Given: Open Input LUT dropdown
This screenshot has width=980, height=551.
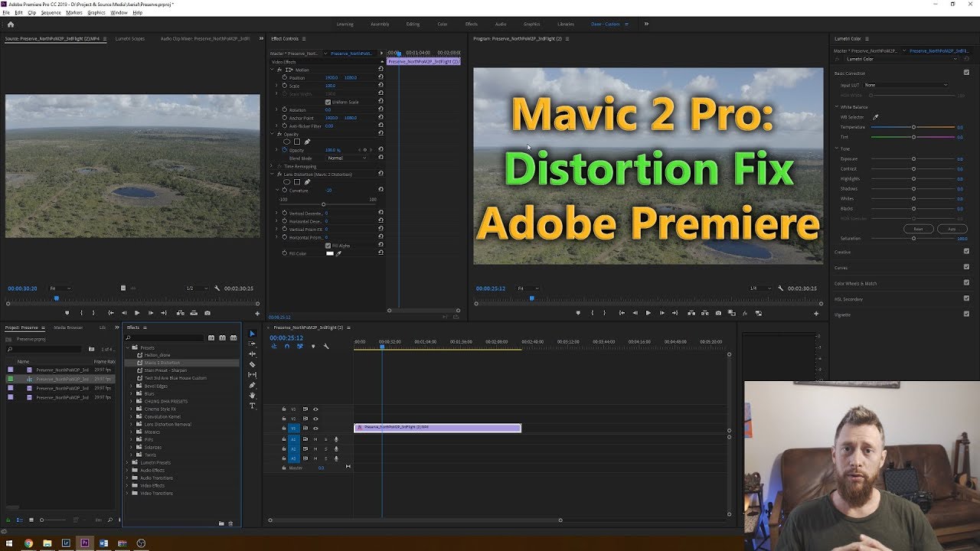Looking at the screenshot, I should click(906, 85).
